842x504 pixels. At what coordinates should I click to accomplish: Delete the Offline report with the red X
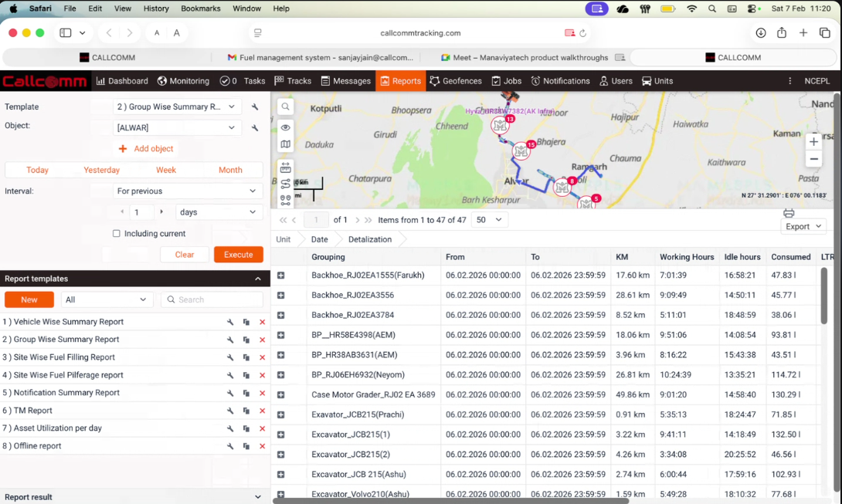(x=261, y=445)
